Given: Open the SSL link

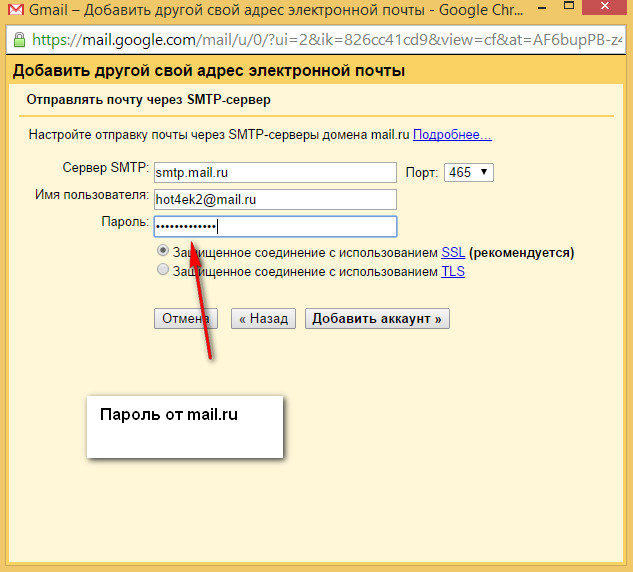Looking at the screenshot, I should (x=453, y=253).
